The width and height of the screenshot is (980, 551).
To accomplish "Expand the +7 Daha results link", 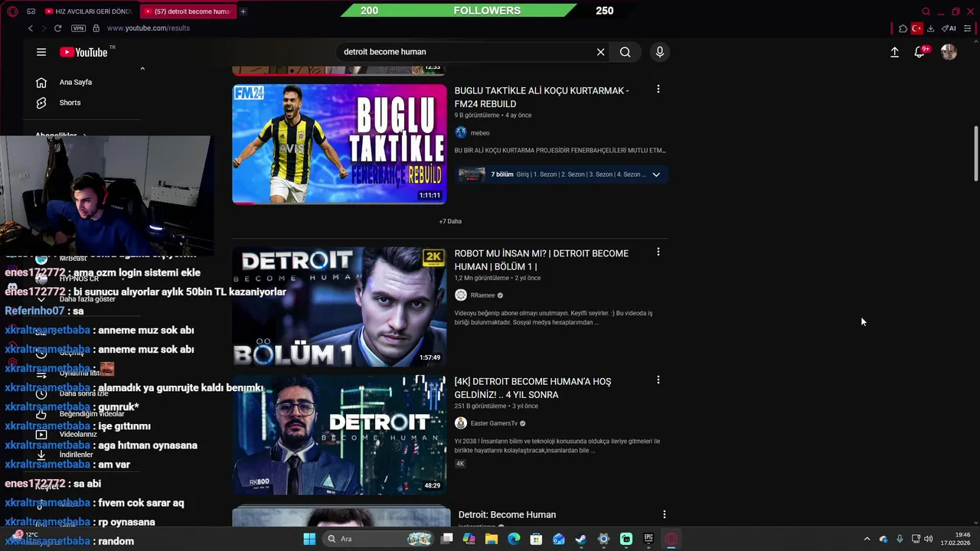I will tap(450, 221).
